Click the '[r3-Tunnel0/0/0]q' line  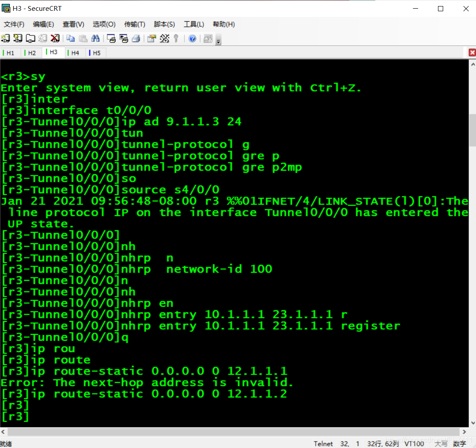coord(65,337)
